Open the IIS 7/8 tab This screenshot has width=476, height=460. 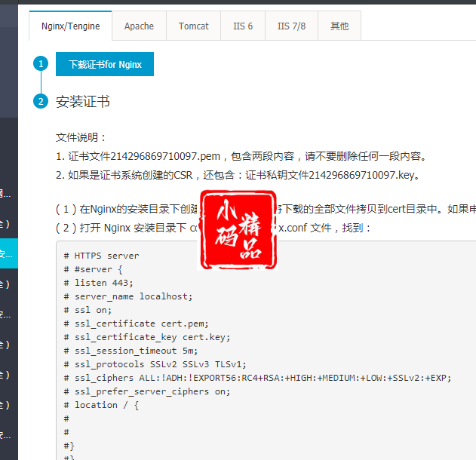pos(291,26)
